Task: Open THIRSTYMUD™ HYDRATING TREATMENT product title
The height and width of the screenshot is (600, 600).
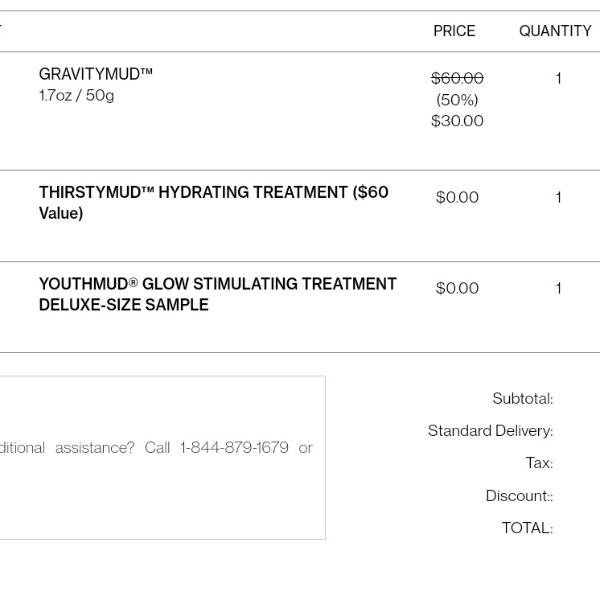Action: [x=214, y=203]
